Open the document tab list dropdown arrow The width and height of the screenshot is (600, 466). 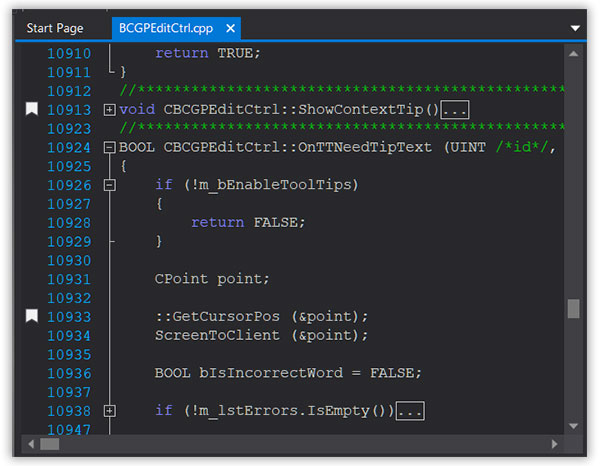[575, 28]
